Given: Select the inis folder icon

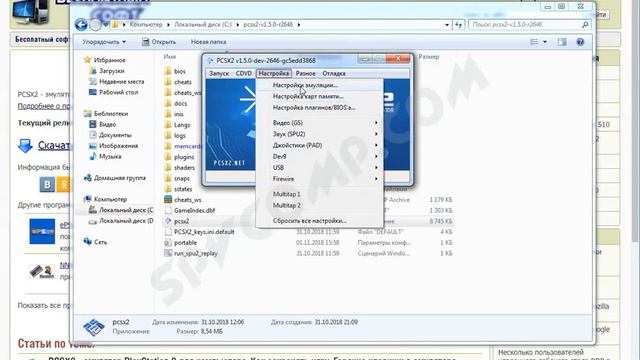Looking at the screenshot, I should click(168, 114).
